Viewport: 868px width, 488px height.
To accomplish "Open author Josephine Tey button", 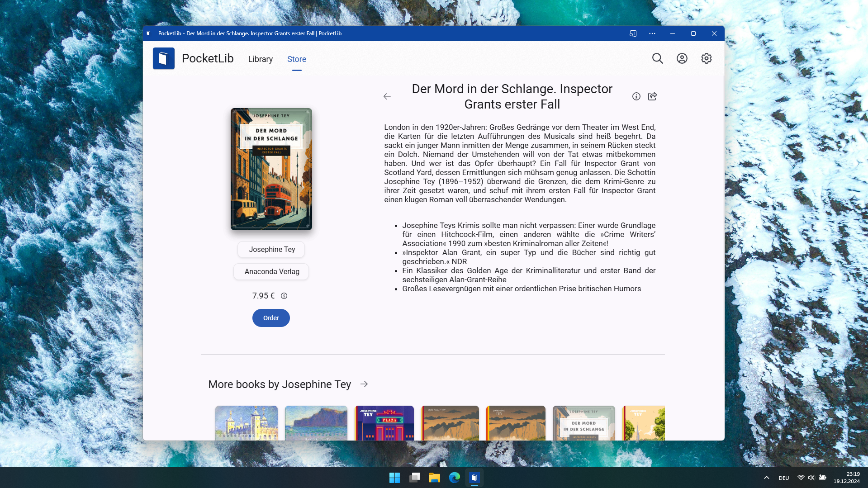I will click(272, 250).
